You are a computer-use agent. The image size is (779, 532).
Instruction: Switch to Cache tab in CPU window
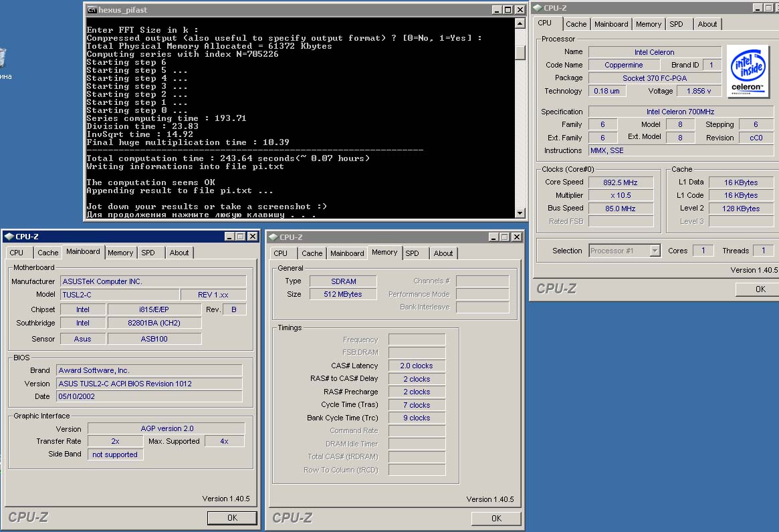[576, 24]
